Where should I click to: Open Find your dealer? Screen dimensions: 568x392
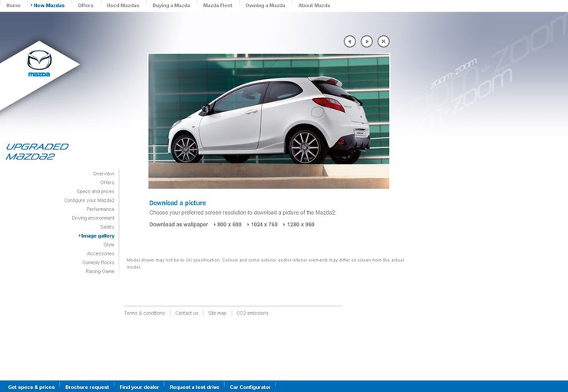point(139,387)
